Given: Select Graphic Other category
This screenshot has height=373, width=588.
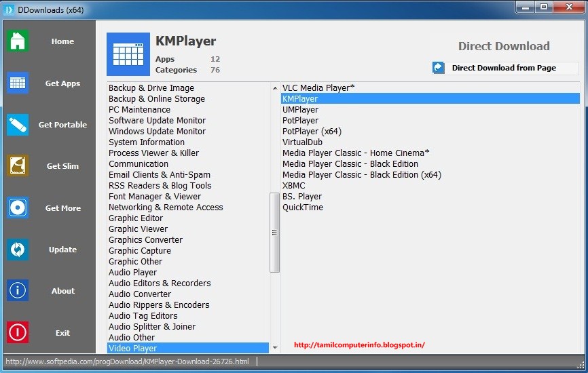Looking at the screenshot, I should pyautogui.click(x=188, y=262).
